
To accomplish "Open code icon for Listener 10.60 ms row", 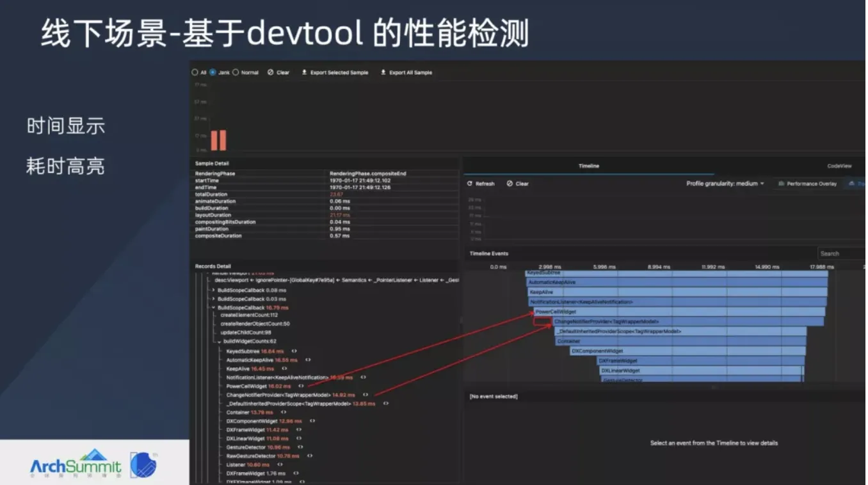I will pos(279,465).
